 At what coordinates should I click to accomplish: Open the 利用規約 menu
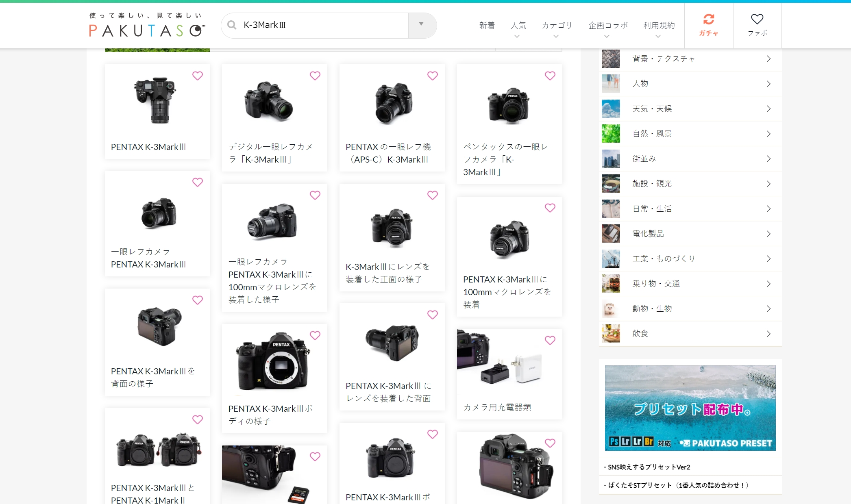point(659,26)
